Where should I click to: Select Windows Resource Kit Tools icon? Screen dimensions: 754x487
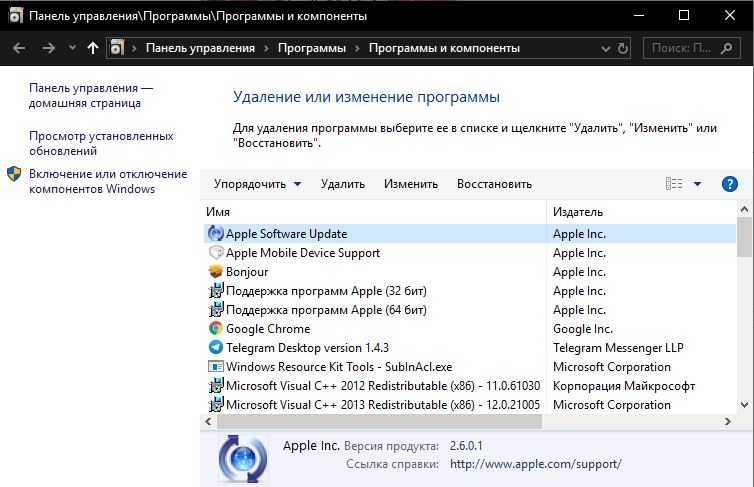[216, 367]
